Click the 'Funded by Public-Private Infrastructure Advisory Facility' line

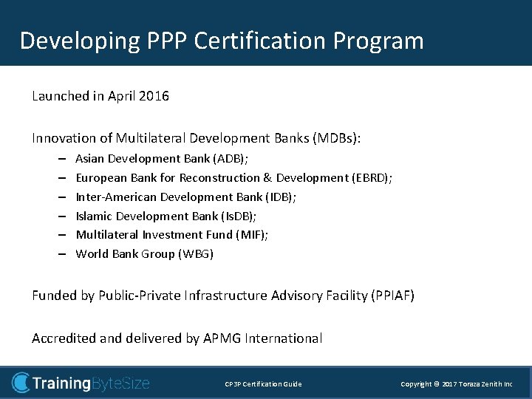click(x=223, y=296)
